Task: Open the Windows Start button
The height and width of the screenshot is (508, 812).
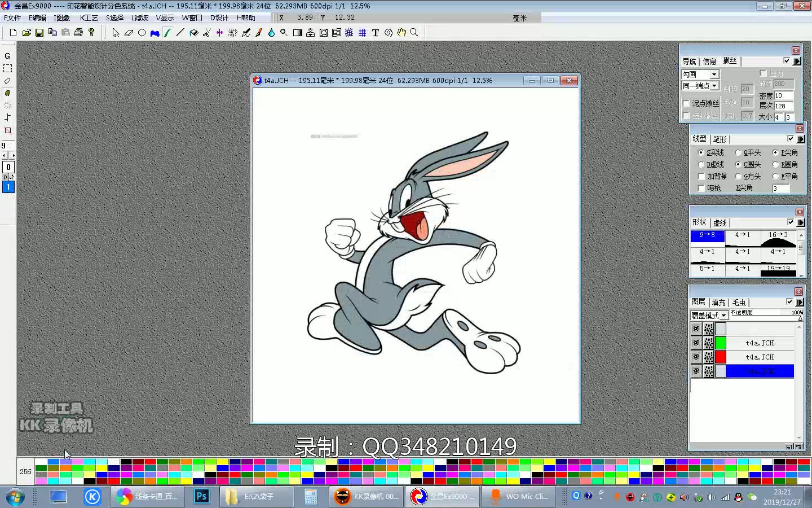Action: [x=15, y=497]
